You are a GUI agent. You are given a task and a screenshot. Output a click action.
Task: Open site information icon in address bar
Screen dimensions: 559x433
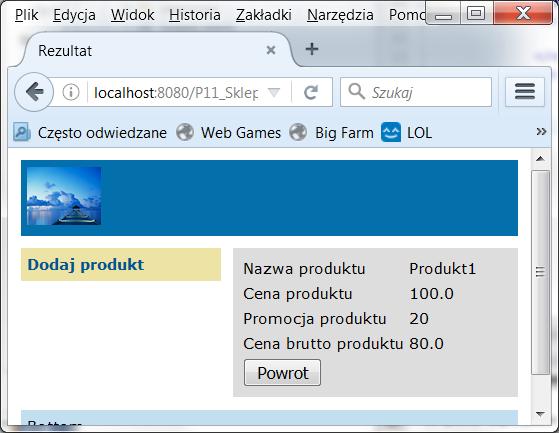pyautogui.click(x=71, y=92)
